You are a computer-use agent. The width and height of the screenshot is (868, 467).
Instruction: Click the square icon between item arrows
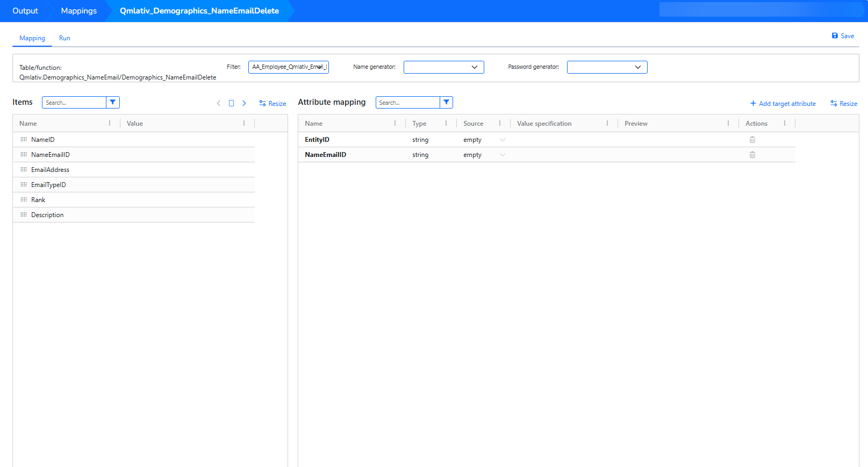(232, 103)
